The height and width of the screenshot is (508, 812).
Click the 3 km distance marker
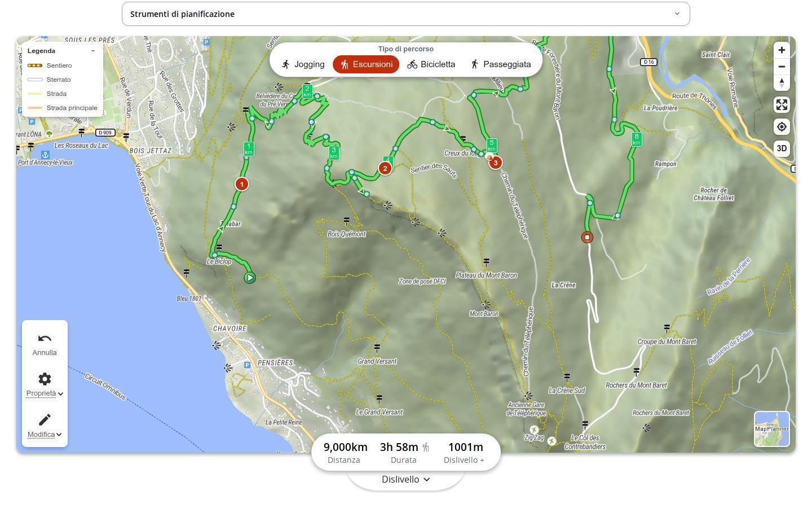334,153
